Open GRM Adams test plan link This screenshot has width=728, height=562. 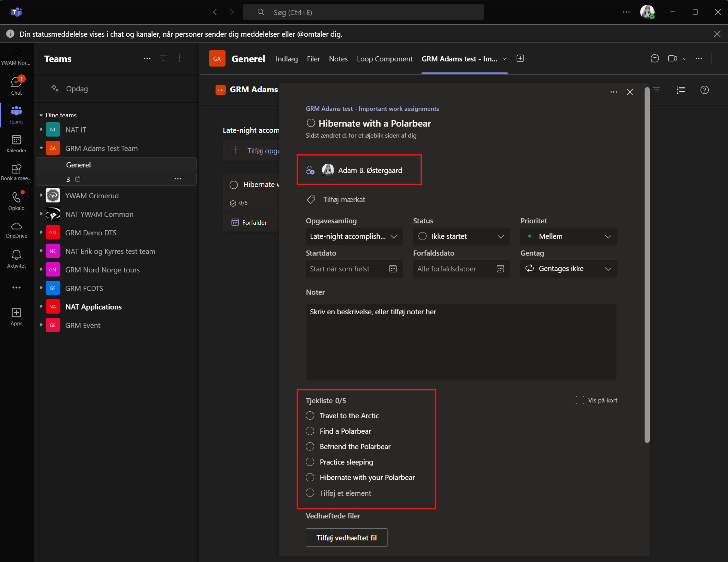[372, 109]
